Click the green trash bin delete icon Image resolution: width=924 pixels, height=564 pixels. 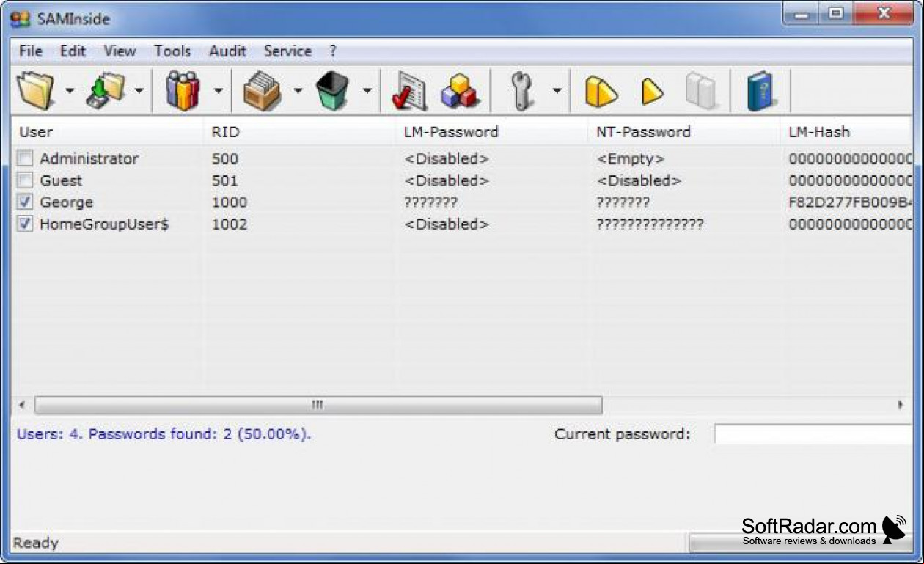[332, 91]
